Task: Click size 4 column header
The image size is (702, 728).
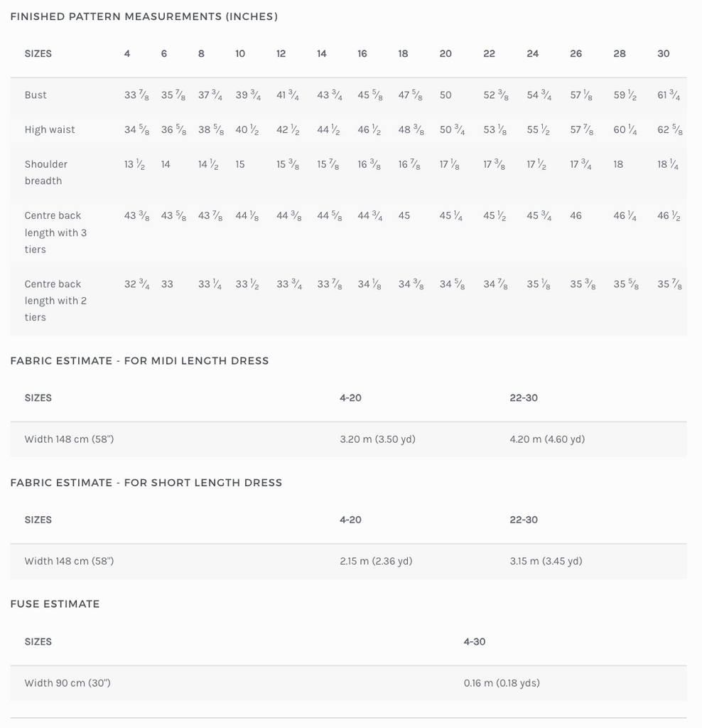Action: pos(127,54)
